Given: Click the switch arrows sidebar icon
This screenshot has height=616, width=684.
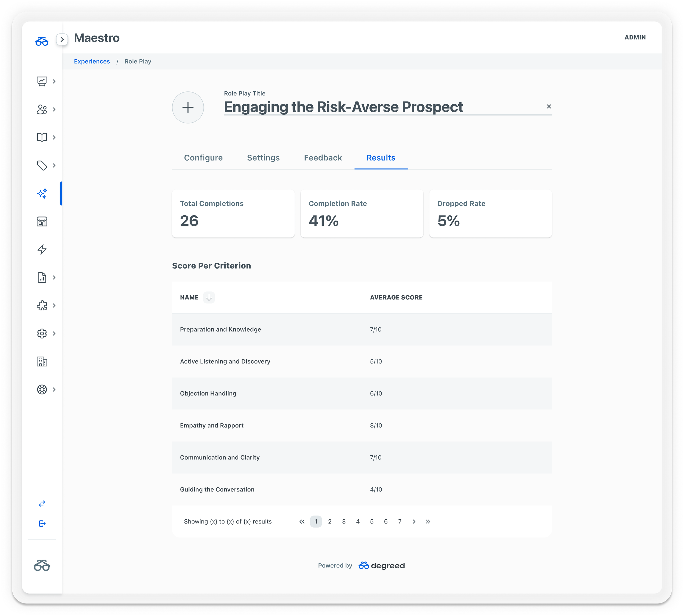Looking at the screenshot, I should [x=42, y=504].
